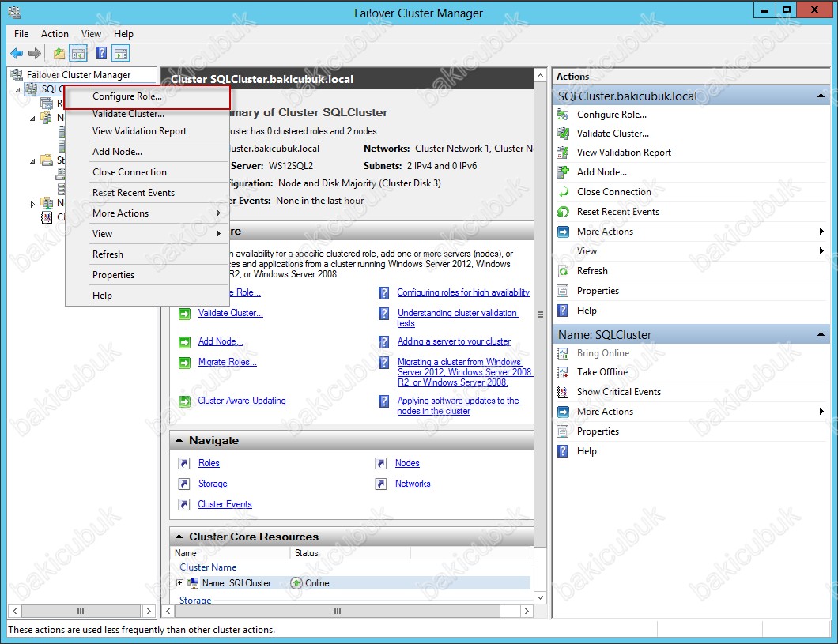Expand the Name: SQLCluster resource plus box

click(180, 583)
